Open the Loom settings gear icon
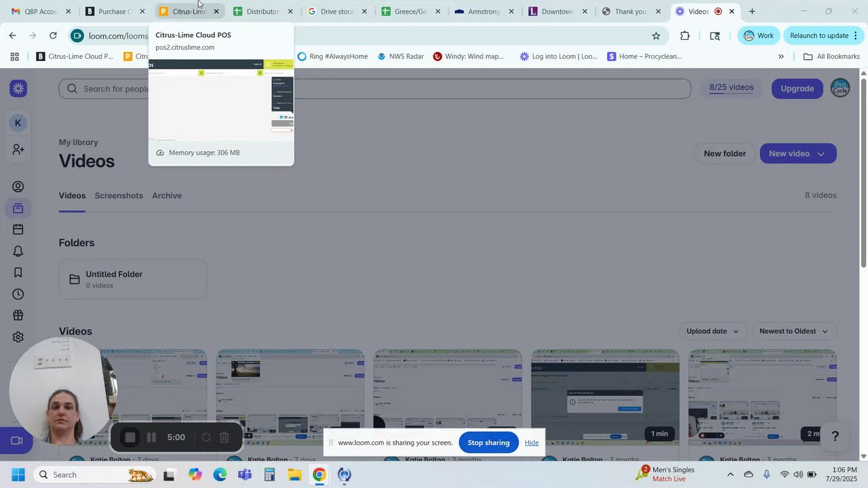 [18, 337]
